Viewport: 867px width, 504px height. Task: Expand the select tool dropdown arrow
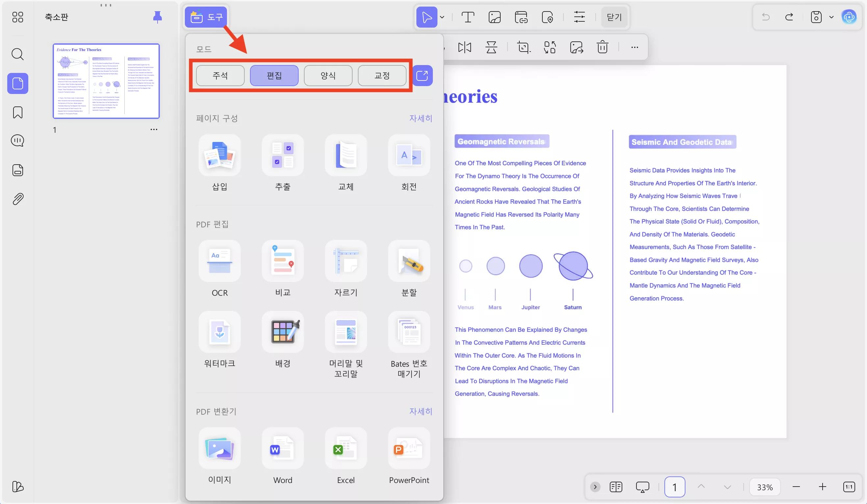point(442,17)
